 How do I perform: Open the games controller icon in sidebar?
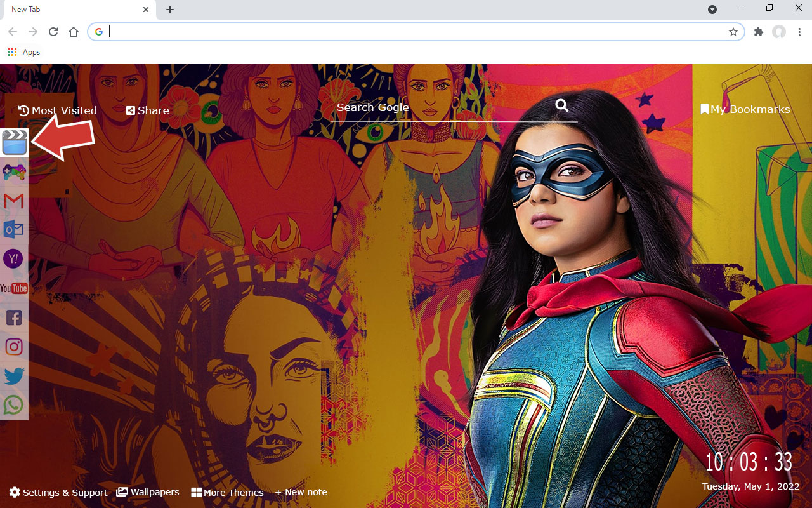(x=14, y=171)
